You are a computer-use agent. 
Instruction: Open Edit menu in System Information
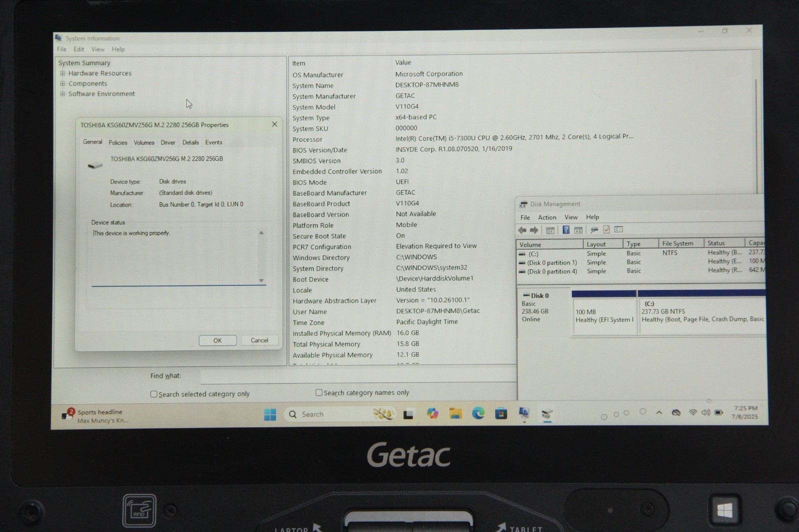point(79,49)
